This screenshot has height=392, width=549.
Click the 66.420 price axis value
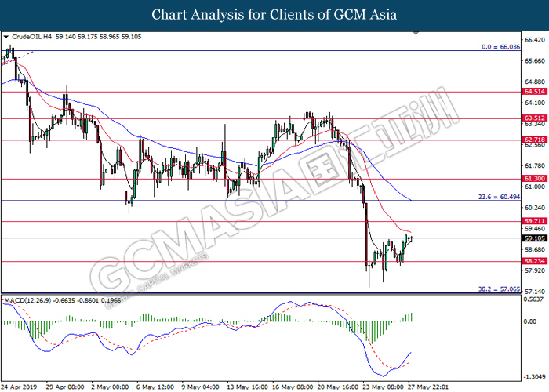pyautogui.click(x=533, y=40)
